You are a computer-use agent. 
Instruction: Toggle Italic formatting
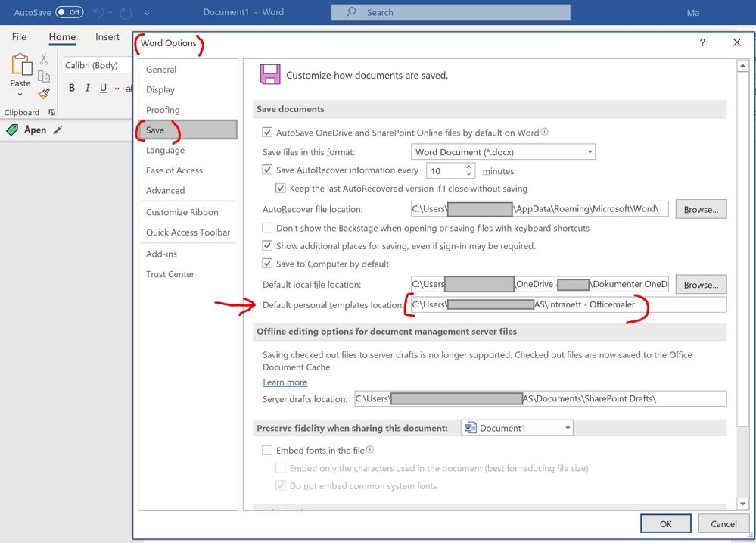click(87, 88)
